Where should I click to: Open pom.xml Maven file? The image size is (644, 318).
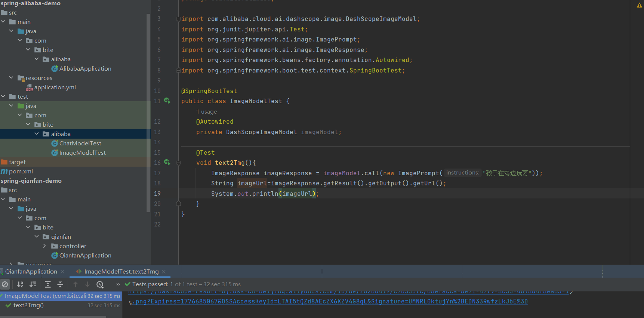(21, 172)
